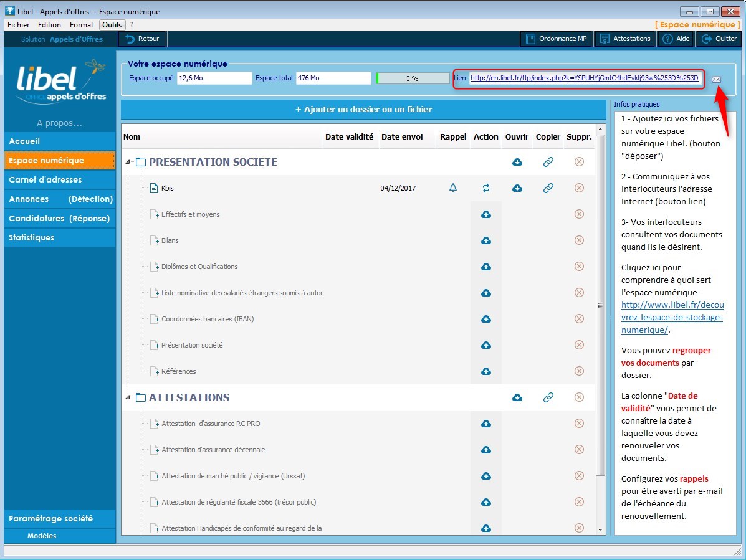Upload Attestation d'assurance RC PRO file
Image resolution: width=746 pixels, height=560 pixels.
pos(485,424)
